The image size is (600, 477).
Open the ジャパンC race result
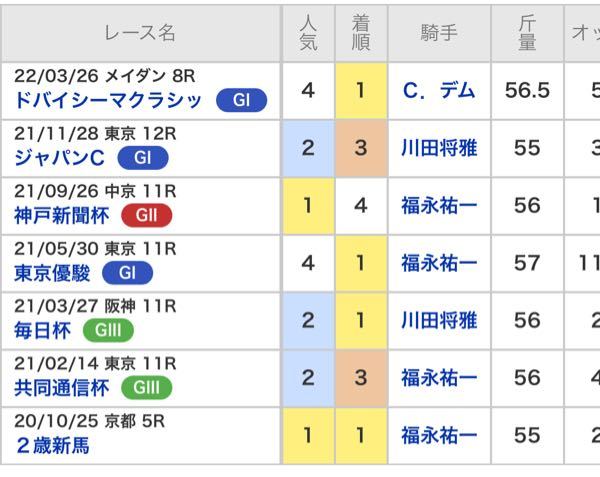click(60, 158)
